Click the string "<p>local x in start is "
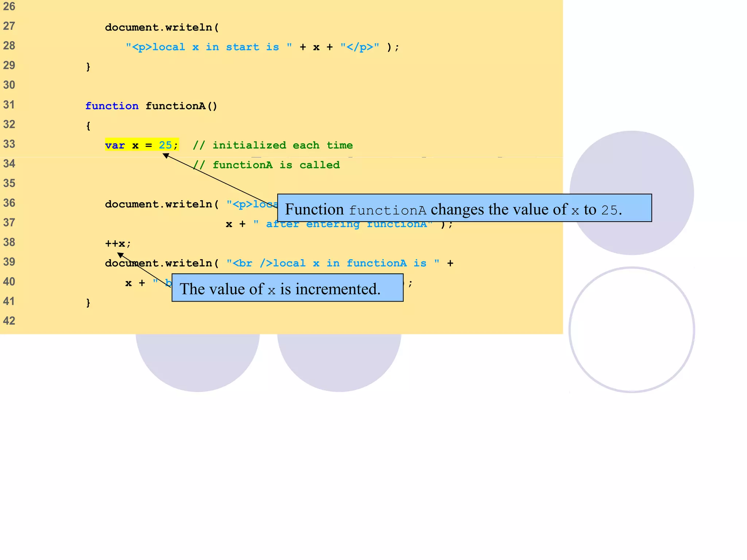 (209, 47)
